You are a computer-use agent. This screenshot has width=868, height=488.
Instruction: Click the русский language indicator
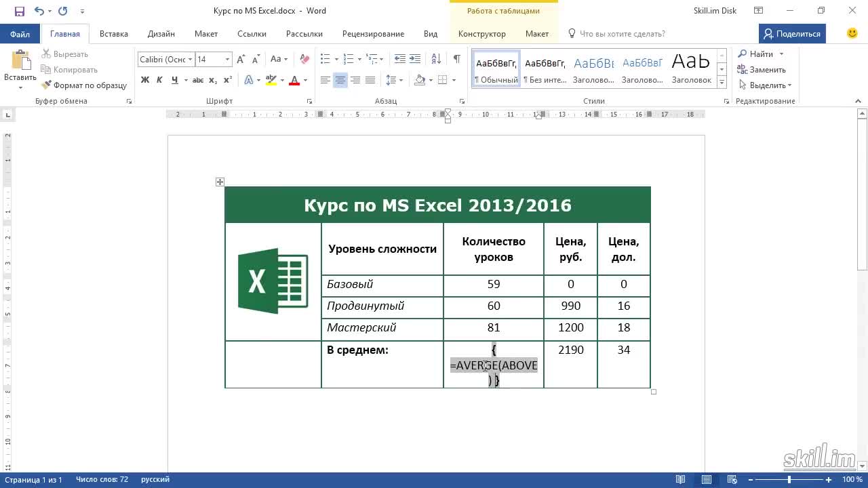click(x=155, y=480)
